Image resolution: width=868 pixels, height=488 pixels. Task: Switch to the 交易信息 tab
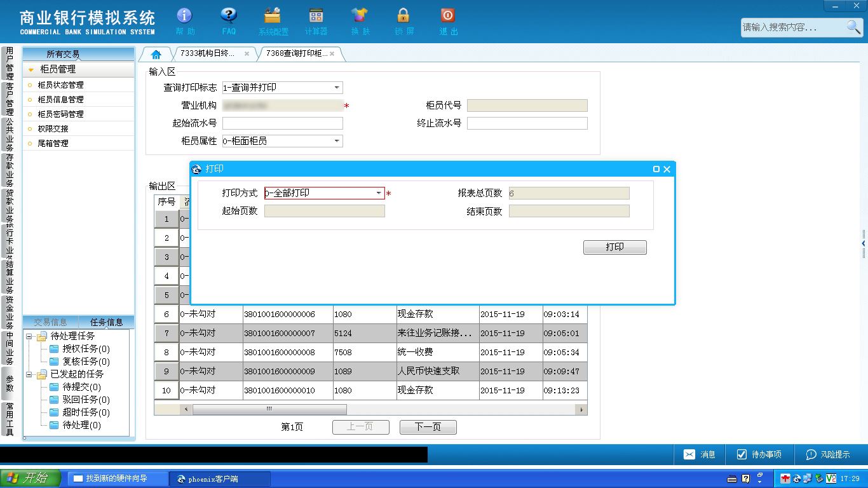(x=50, y=322)
